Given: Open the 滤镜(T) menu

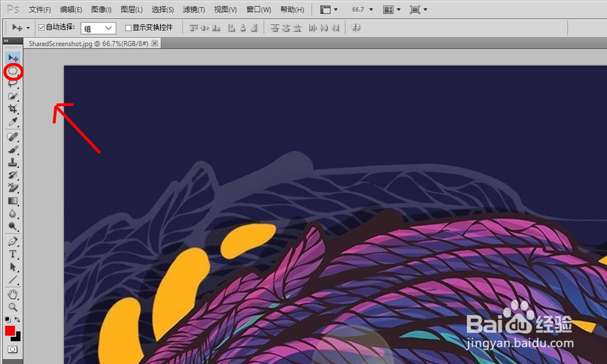Looking at the screenshot, I should [x=194, y=9].
